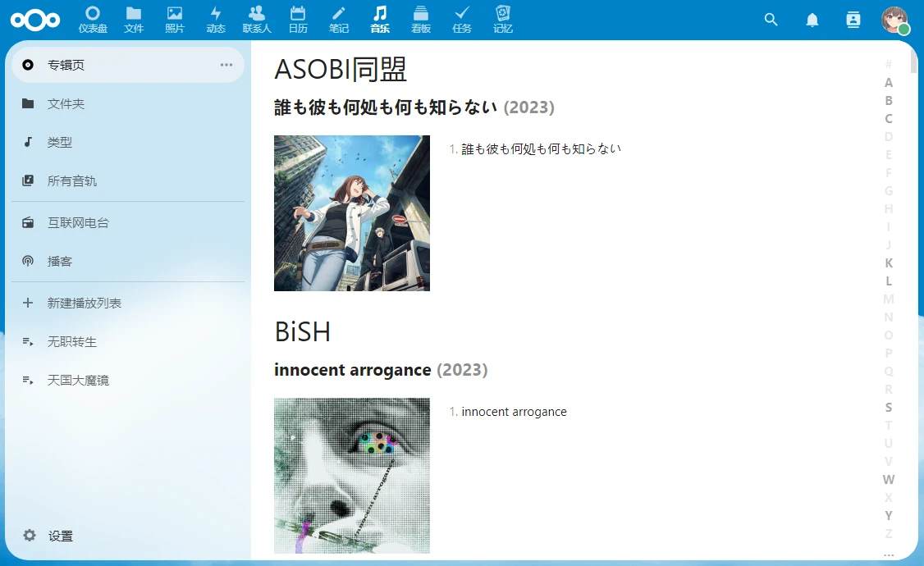Open the 照片 photos app
The width and height of the screenshot is (924, 566).
tap(175, 20)
